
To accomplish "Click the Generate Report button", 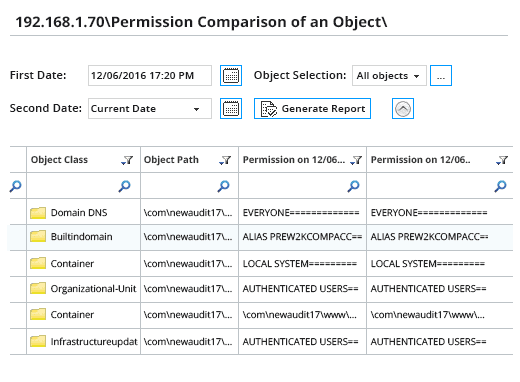I will (x=312, y=108).
